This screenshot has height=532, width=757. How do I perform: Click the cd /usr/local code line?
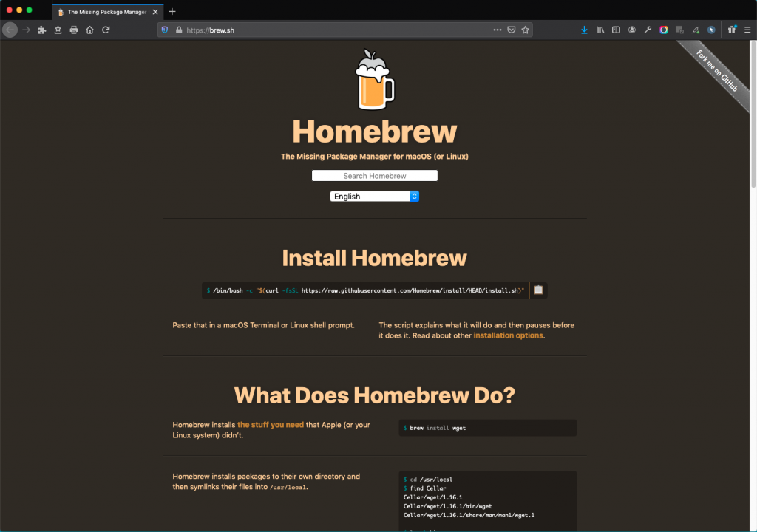428,480
